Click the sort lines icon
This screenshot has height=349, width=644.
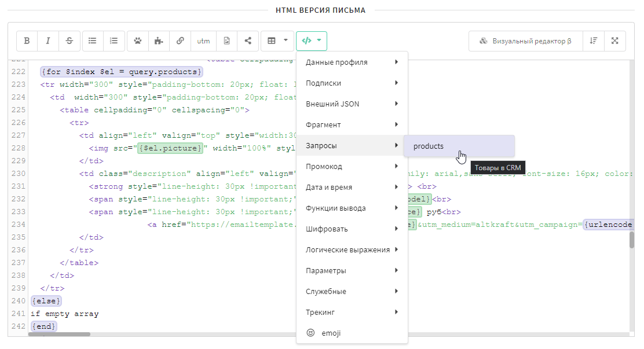point(594,41)
